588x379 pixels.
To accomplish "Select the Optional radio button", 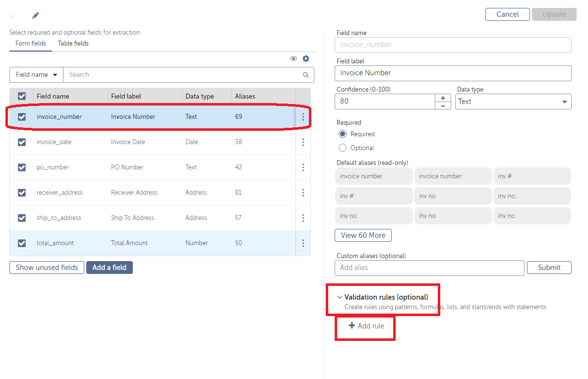I will tap(343, 148).
